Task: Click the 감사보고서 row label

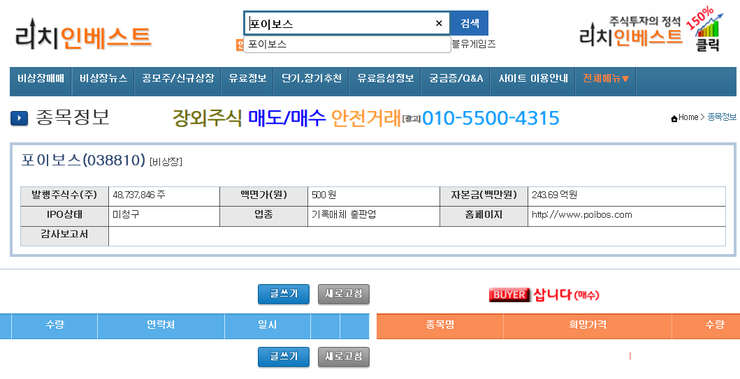Action: tap(64, 235)
